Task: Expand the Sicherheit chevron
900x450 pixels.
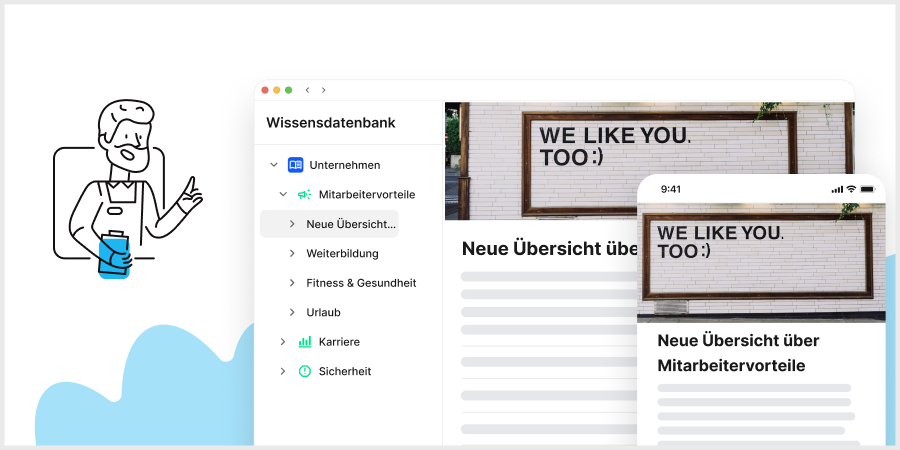Action: point(282,371)
